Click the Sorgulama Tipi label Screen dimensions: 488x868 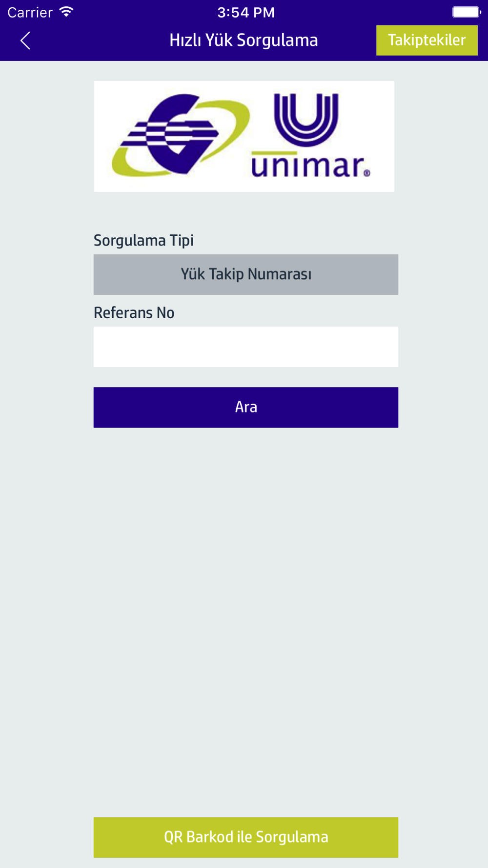[x=143, y=240]
